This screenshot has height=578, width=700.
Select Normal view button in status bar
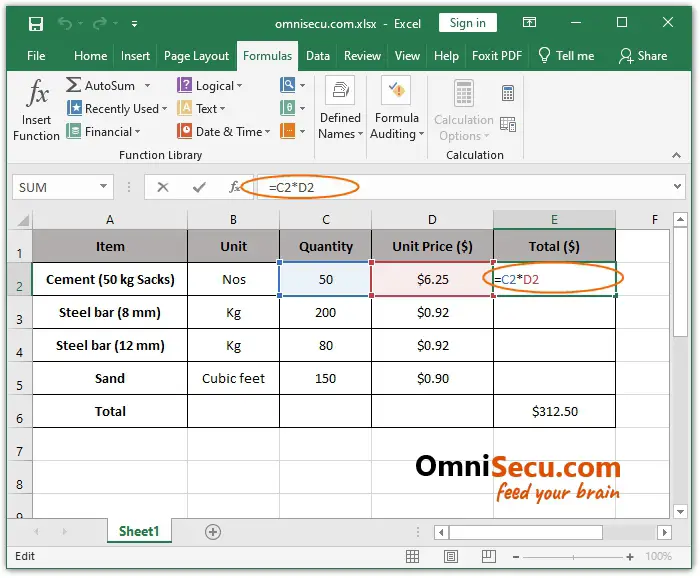(412, 557)
